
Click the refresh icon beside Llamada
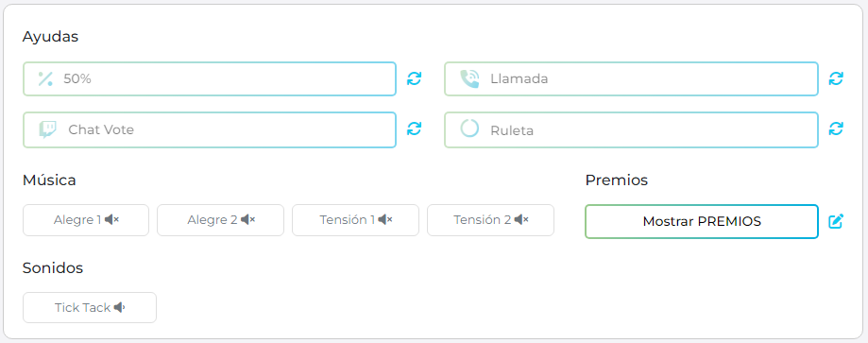tap(836, 78)
